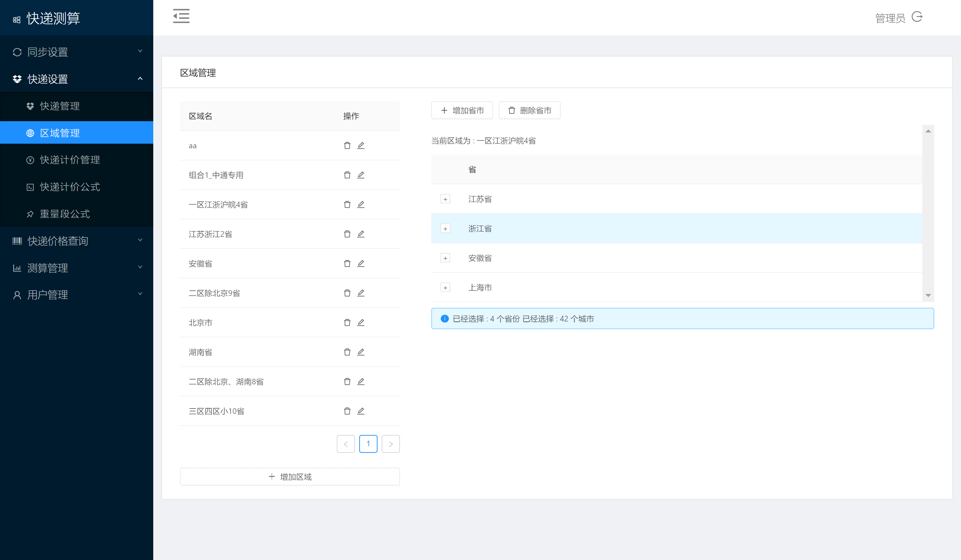Image resolution: width=961 pixels, height=560 pixels.
Task: Delete the 湖南省 region
Action: click(x=347, y=352)
